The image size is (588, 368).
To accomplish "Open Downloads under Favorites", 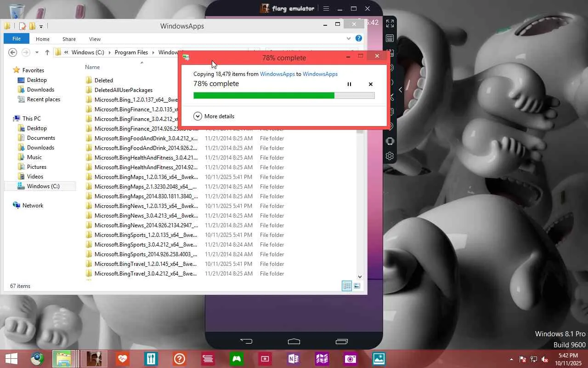I will [40, 90].
